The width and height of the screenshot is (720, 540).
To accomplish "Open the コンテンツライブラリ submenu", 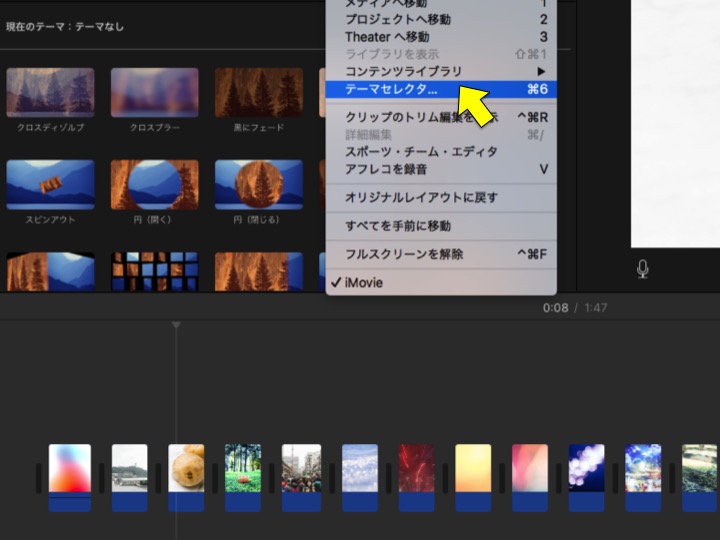I will tap(441, 71).
